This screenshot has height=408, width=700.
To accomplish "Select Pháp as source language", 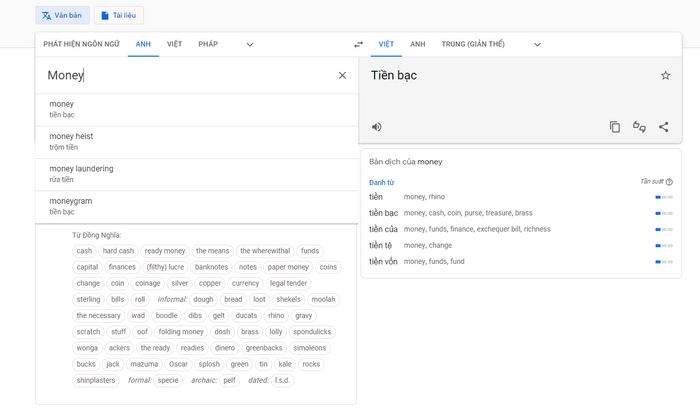I will coord(208,44).
